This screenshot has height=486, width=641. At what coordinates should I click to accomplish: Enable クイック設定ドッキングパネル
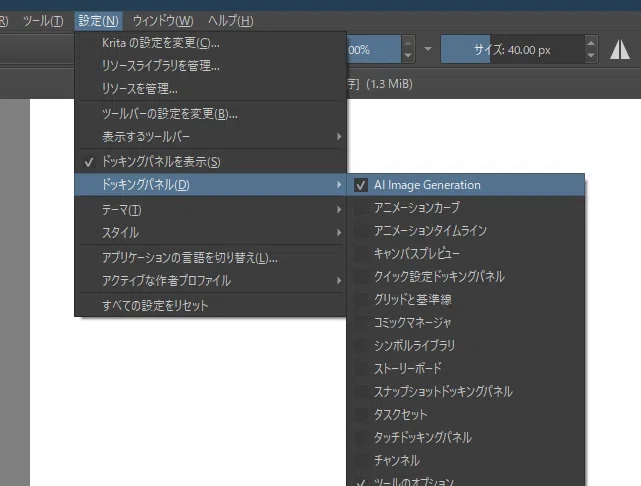[466, 276]
